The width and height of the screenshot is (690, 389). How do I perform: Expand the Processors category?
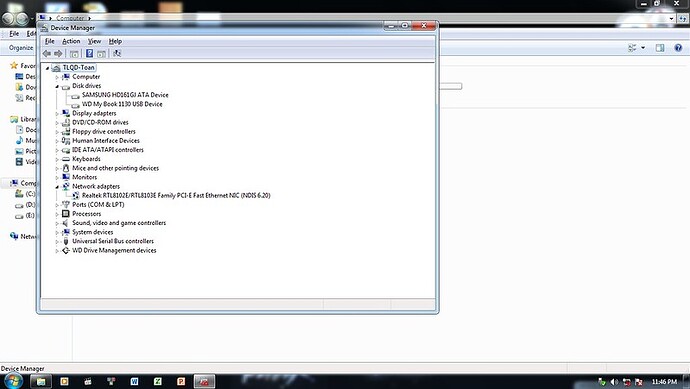(x=57, y=214)
